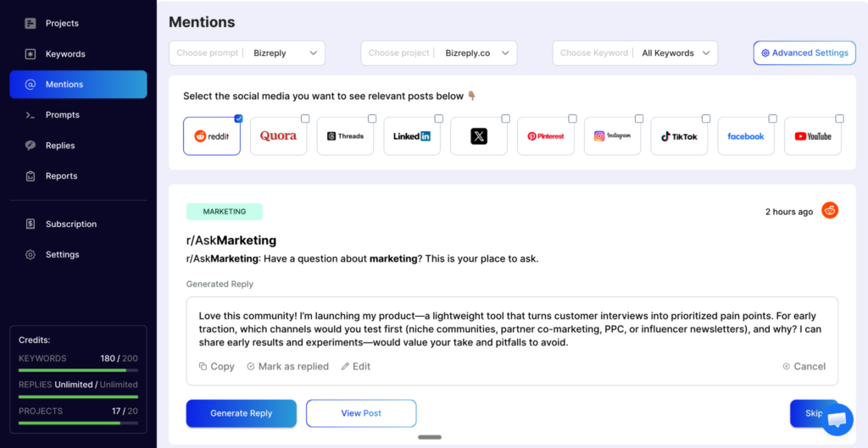Open Reports from the sidebar
Viewport: 868px width, 448px height.
pyautogui.click(x=61, y=176)
